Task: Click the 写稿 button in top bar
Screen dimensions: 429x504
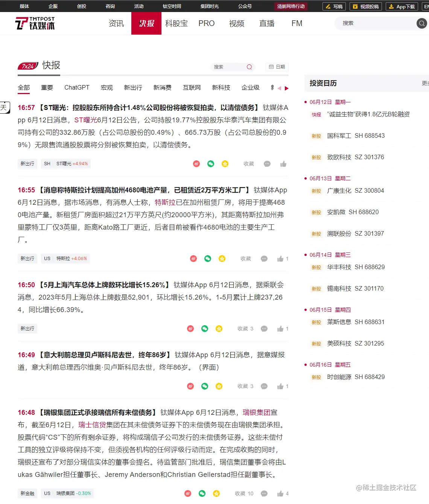Action: 334,6
